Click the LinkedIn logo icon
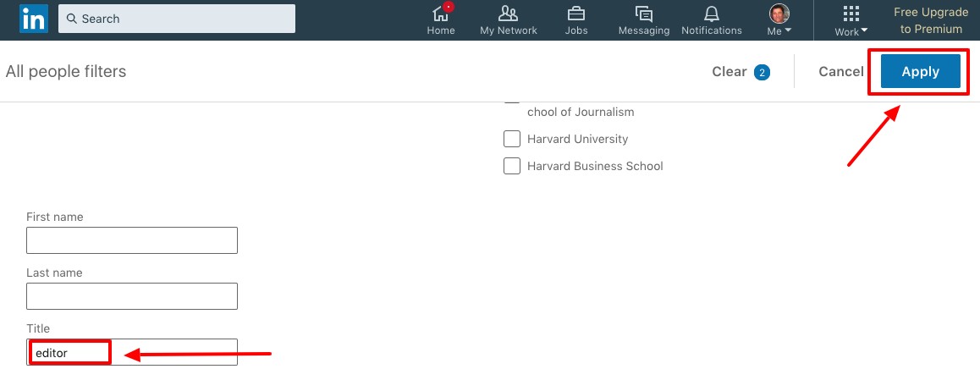The height and width of the screenshot is (369, 980). point(34,19)
